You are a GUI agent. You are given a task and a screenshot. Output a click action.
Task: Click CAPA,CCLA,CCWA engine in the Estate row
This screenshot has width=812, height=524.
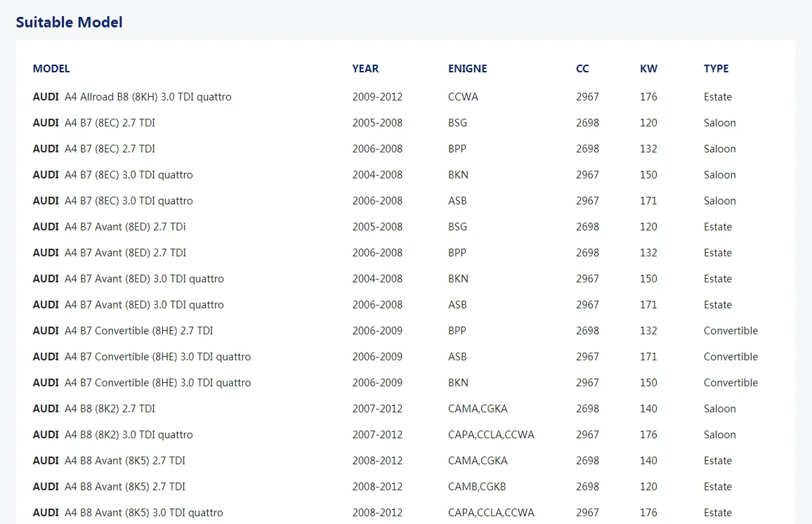491,513
